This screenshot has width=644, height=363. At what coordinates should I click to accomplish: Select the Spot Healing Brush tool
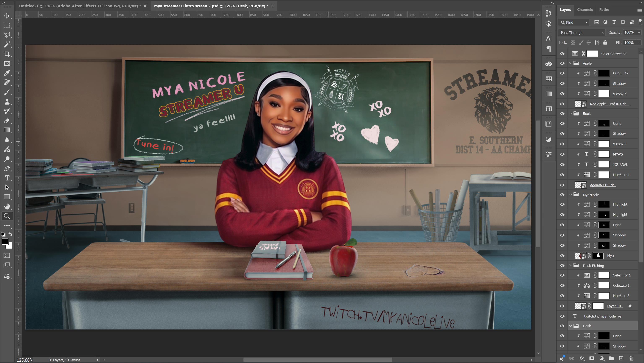coord(7,82)
